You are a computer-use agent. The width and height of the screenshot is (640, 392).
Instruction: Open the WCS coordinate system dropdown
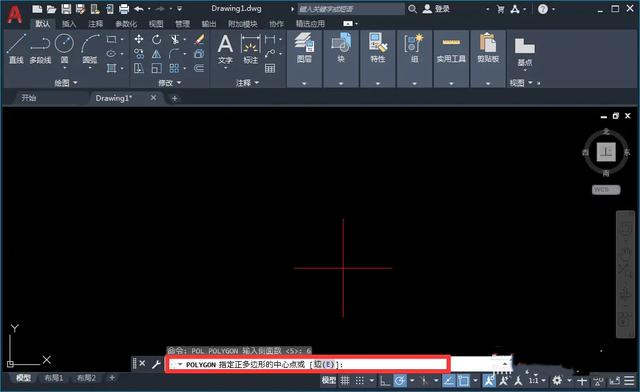[x=606, y=189]
